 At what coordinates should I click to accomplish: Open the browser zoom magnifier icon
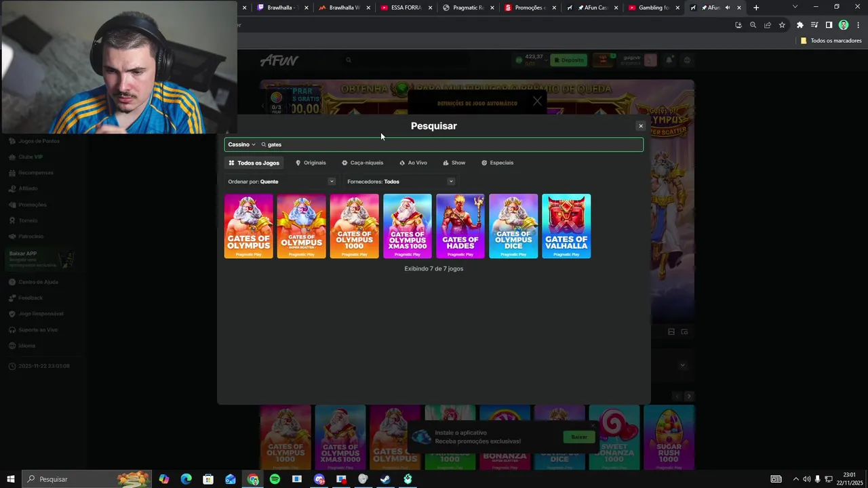point(753,25)
